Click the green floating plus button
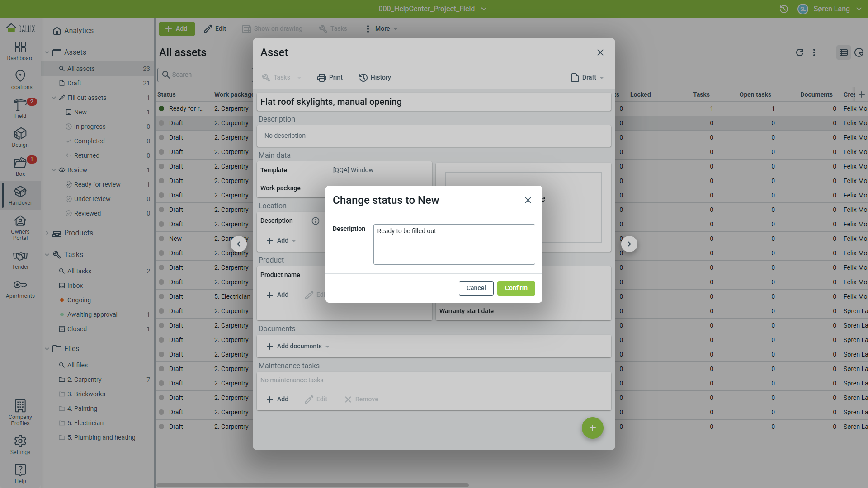The image size is (868, 488). 592,428
